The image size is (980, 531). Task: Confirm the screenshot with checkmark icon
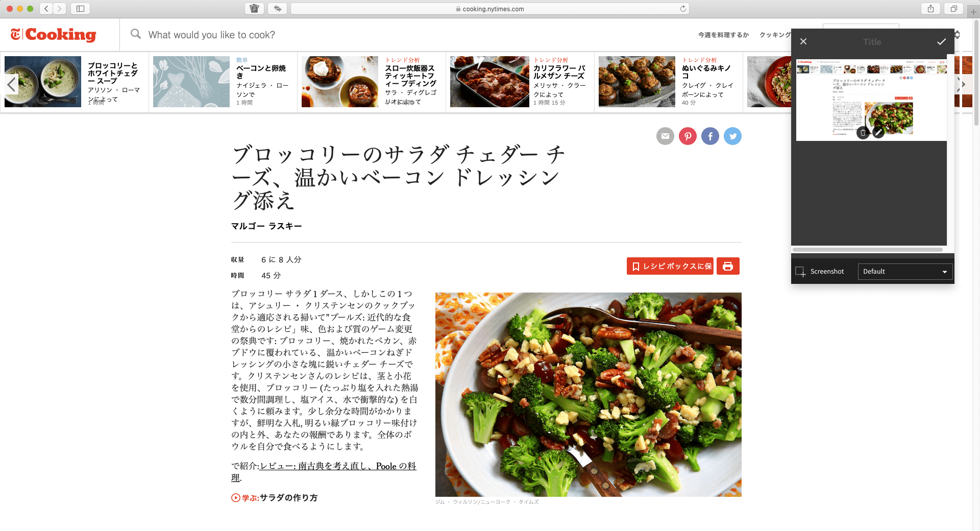click(x=941, y=42)
